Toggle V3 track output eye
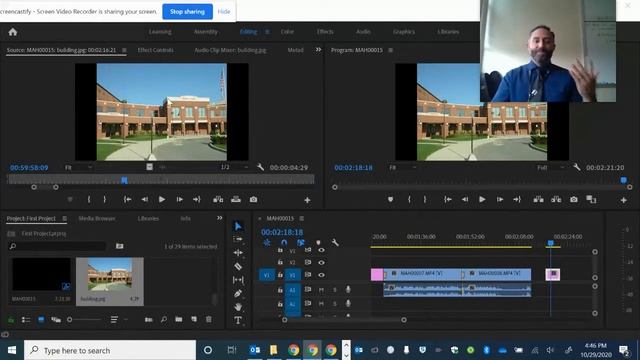 [x=322, y=250]
